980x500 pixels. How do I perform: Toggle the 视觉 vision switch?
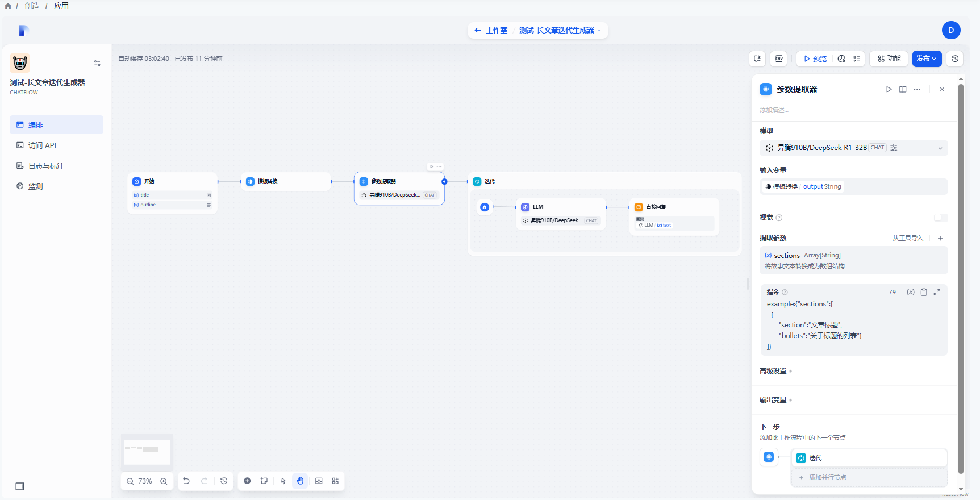[940, 218]
